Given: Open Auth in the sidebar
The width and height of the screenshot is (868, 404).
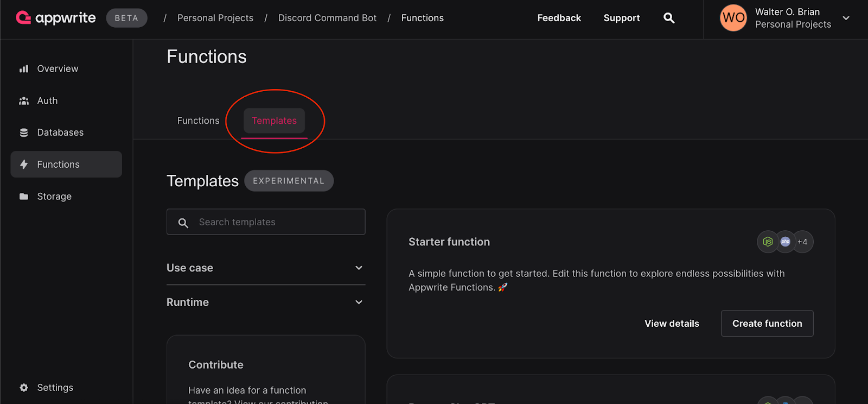Looking at the screenshot, I should 66,101.
